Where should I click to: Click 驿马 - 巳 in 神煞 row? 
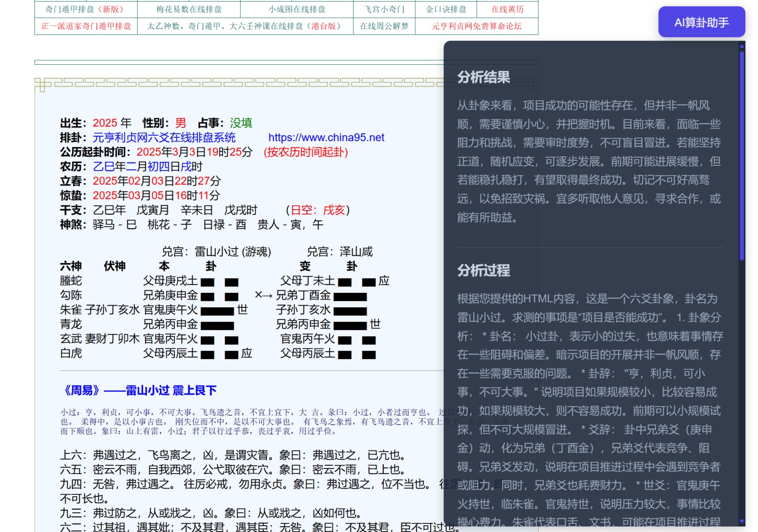tap(115, 224)
